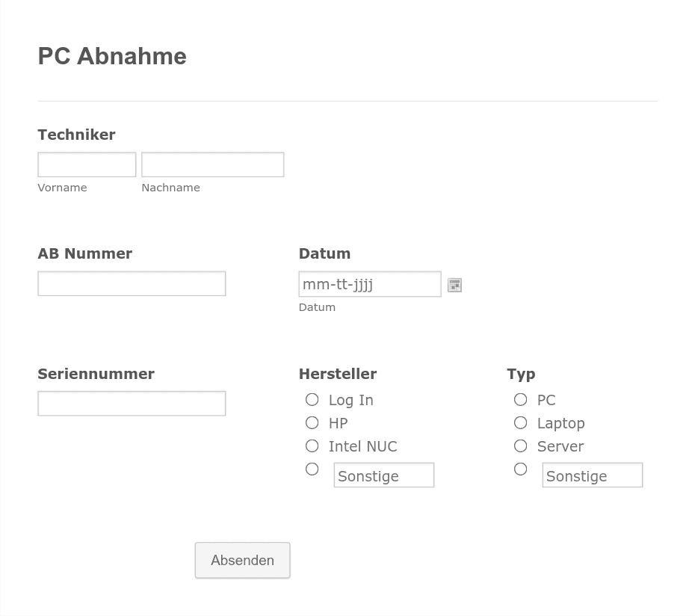
Task: Click the Techniker field label
Action: pos(76,135)
